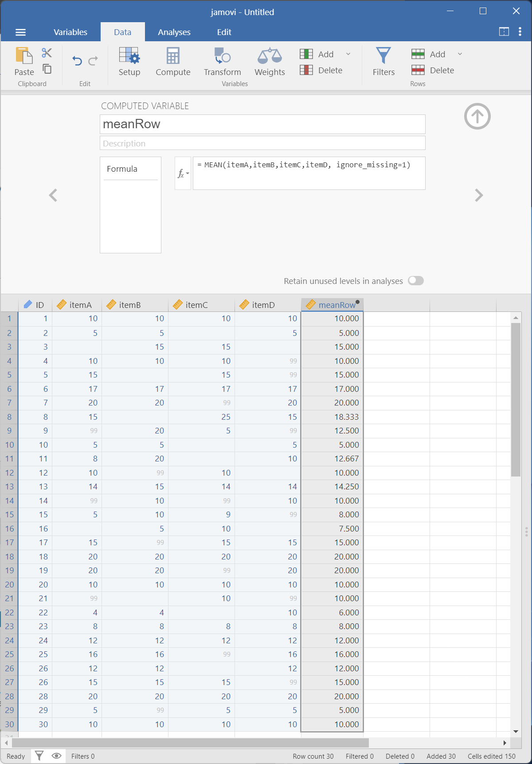Viewport: 532px width, 764px height.
Task: Redo the last edit
Action: 93,61
